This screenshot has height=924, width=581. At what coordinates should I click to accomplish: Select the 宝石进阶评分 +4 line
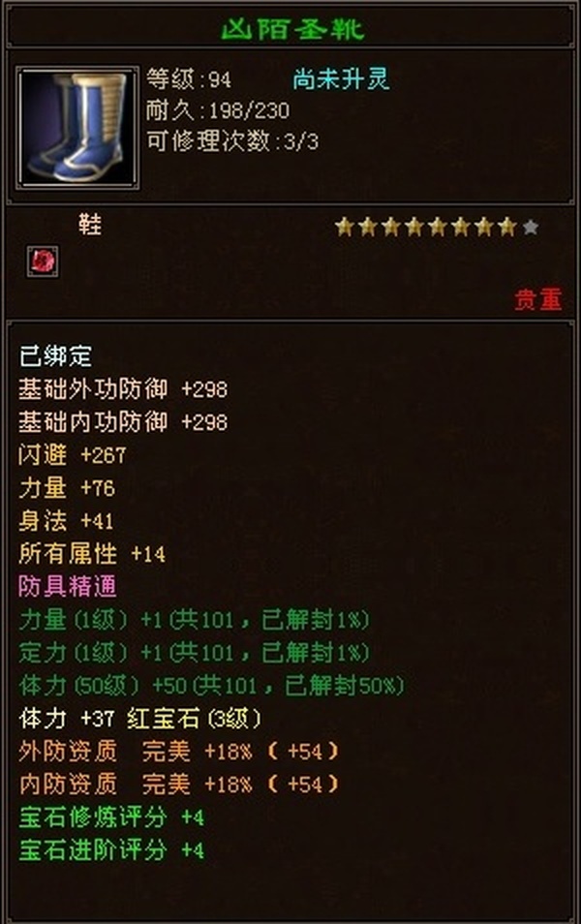(111, 850)
